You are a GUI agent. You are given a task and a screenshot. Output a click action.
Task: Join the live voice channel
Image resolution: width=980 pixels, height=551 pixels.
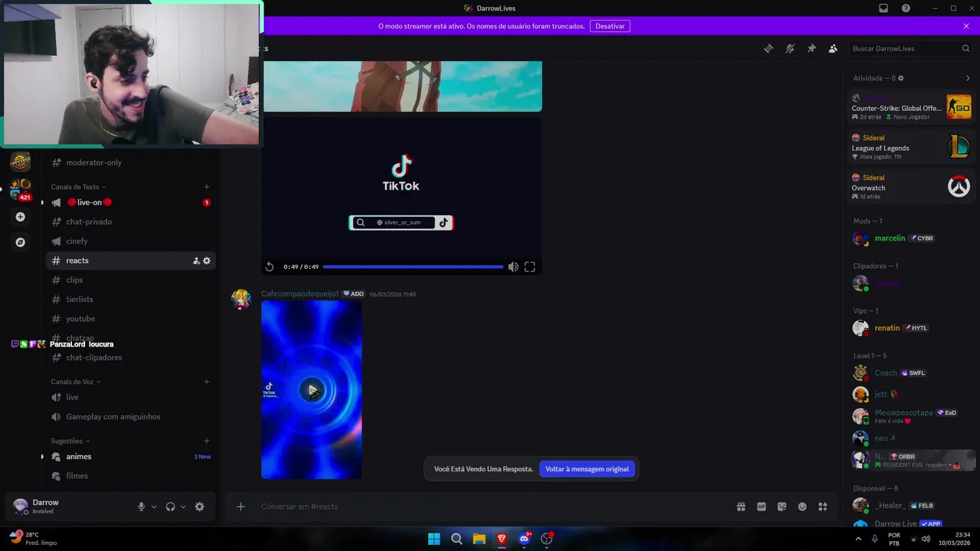pos(130,397)
